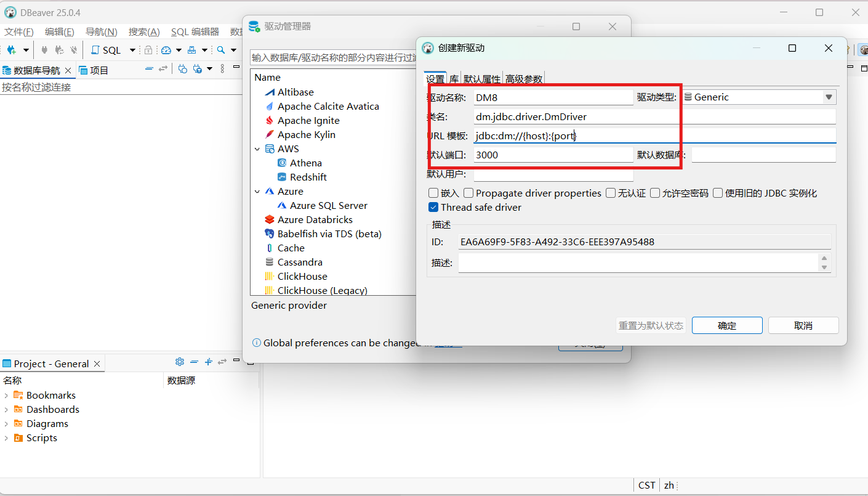868x496 pixels.
Task: Click the database tools boxes icon
Action: pyautogui.click(x=192, y=50)
